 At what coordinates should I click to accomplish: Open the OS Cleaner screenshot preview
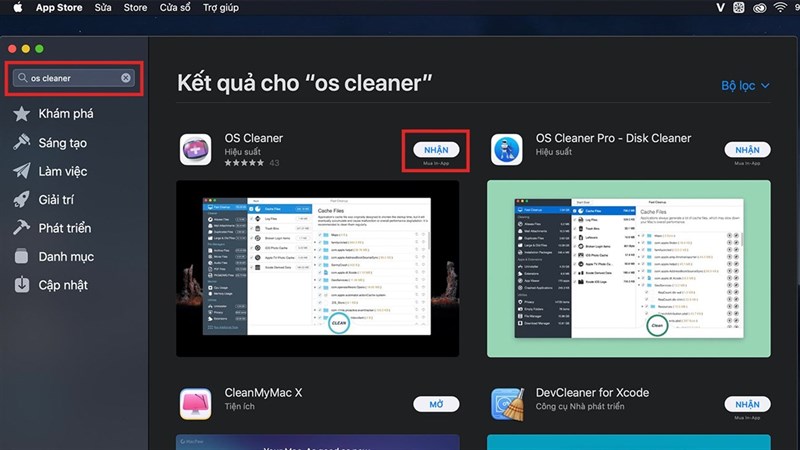pyautogui.click(x=317, y=268)
